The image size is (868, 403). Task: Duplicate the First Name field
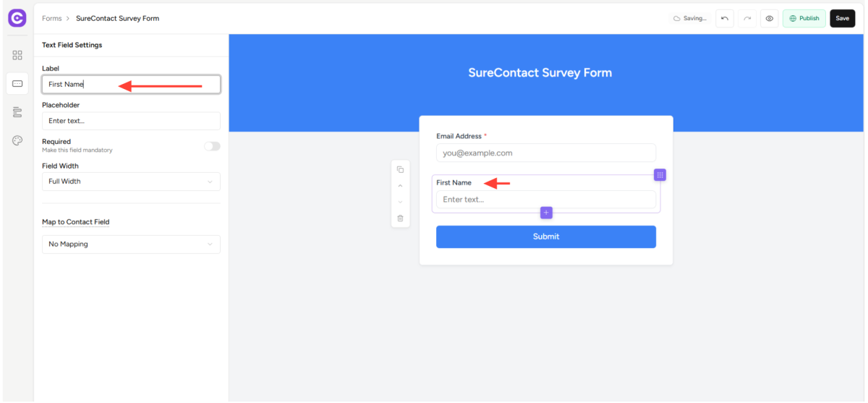(400, 169)
